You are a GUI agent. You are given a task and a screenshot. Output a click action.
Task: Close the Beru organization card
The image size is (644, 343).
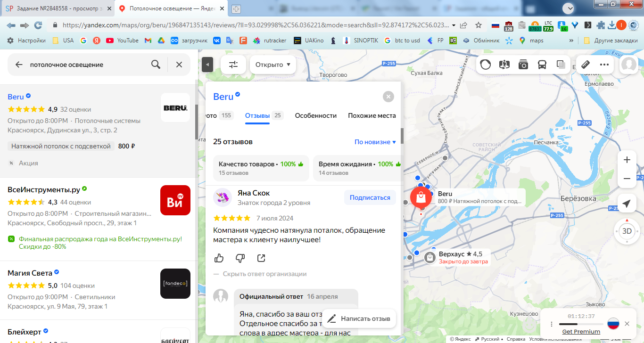coord(388,97)
